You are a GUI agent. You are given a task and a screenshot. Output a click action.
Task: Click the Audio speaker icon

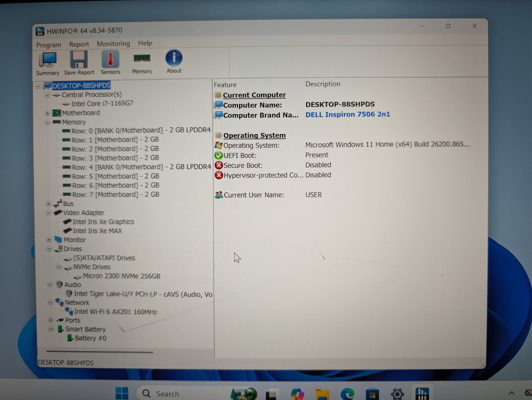[59, 284]
